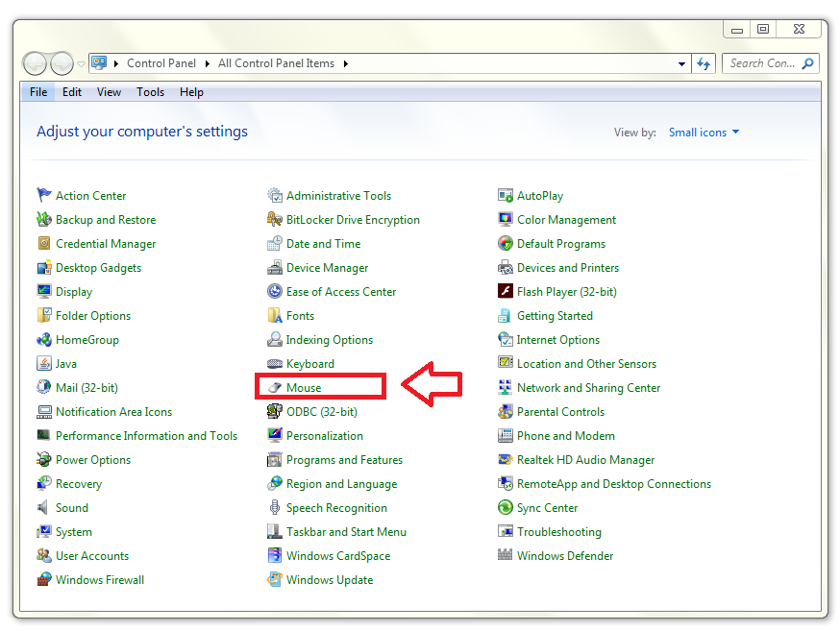The height and width of the screenshot is (631, 840).
Task: Open the Credential Manager vault icon
Action: coord(44,244)
